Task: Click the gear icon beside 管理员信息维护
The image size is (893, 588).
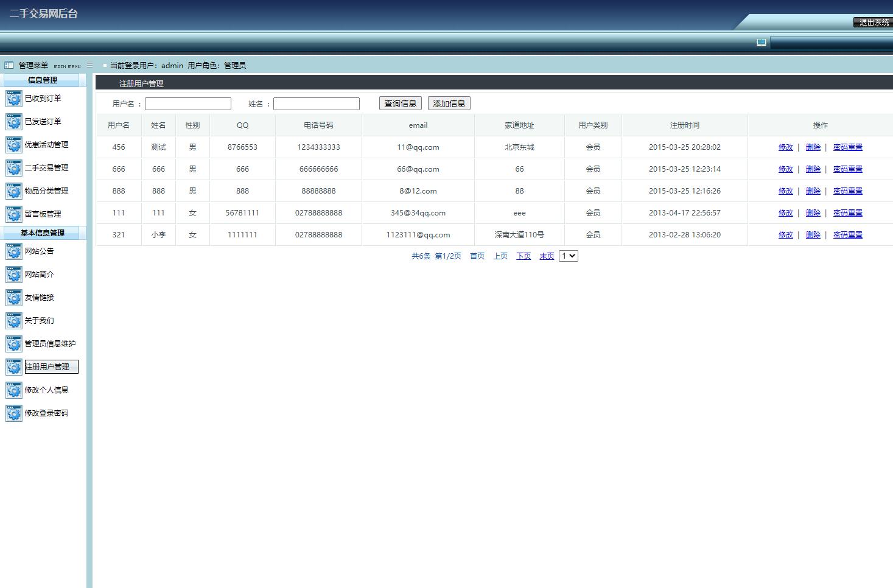Action: point(13,344)
